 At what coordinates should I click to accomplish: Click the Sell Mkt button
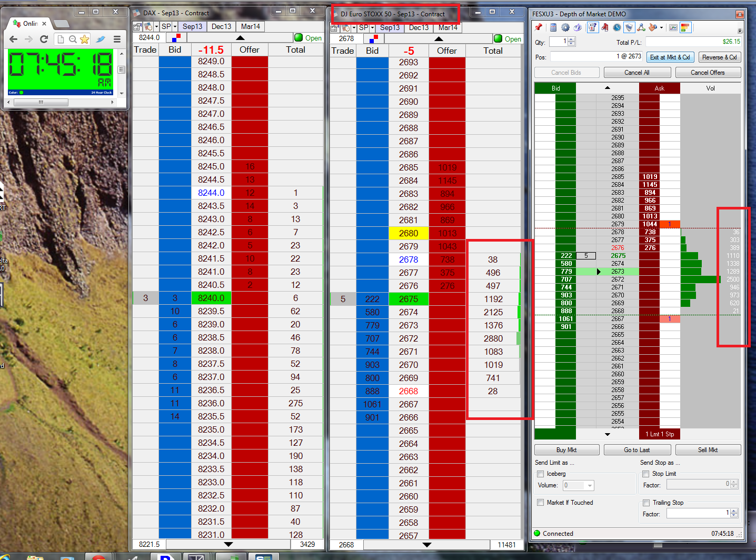tap(708, 450)
